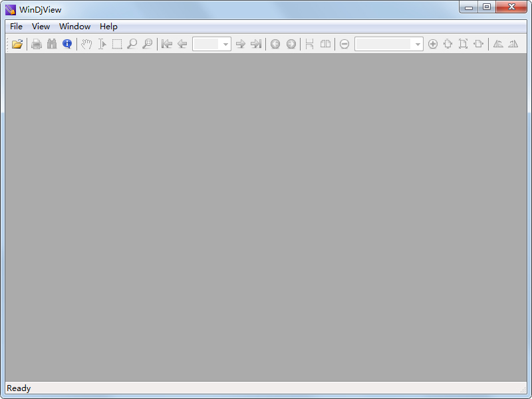Open the Find dialog

pos(52,44)
